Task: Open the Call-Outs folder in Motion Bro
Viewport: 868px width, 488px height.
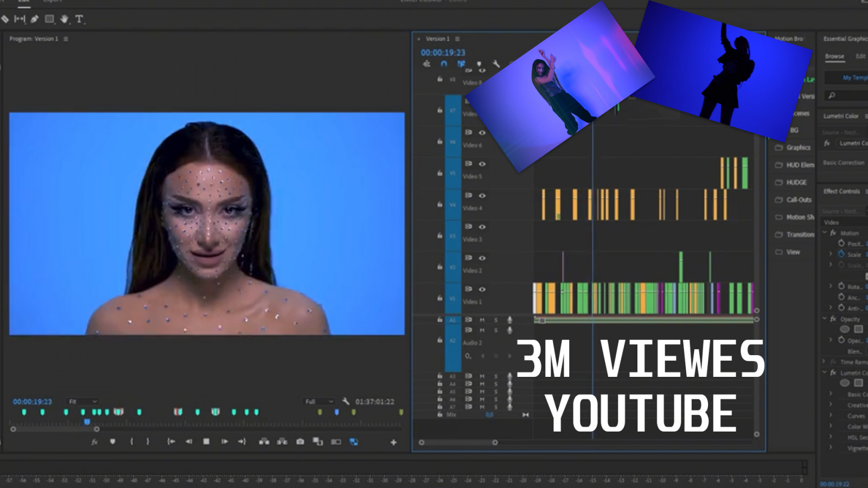Action: (x=794, y=200)
